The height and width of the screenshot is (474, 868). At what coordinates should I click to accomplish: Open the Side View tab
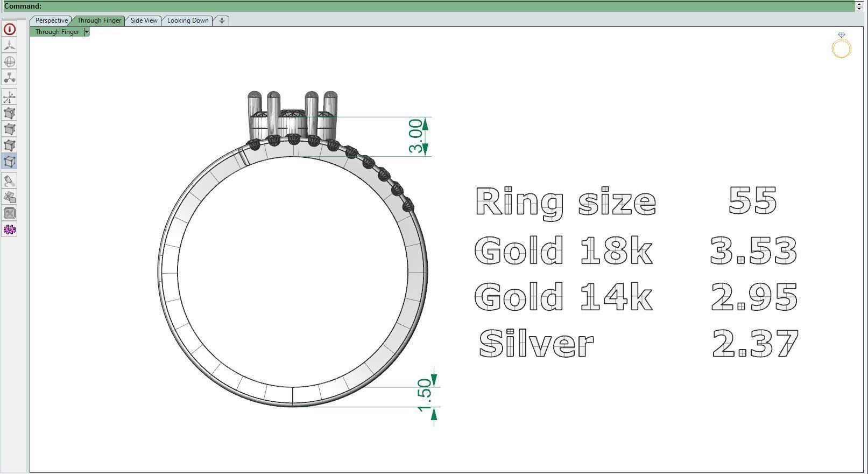[x=144, y=20]
